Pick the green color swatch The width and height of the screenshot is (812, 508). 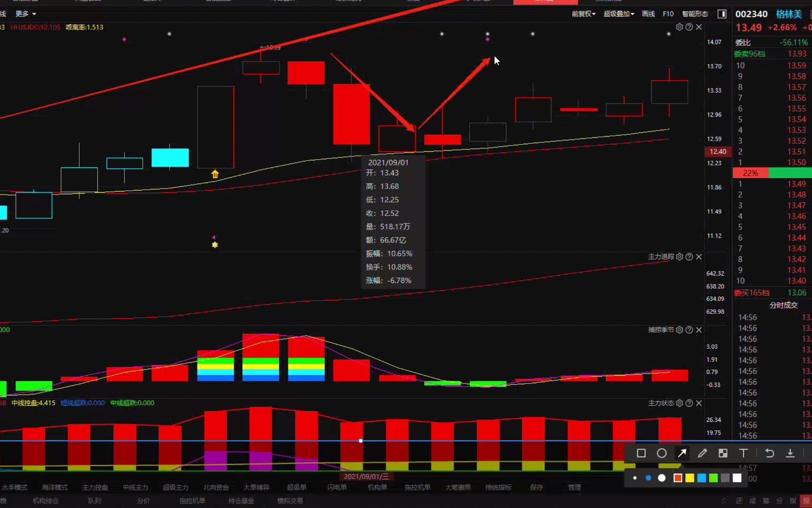pyautogui.click(x=714, y=478)
